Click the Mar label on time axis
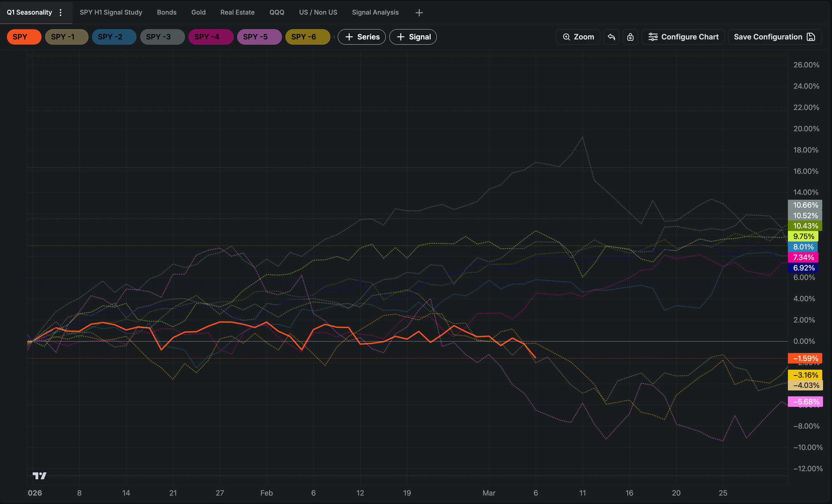This screenshot has height=504, width=832. pos(489,493)
